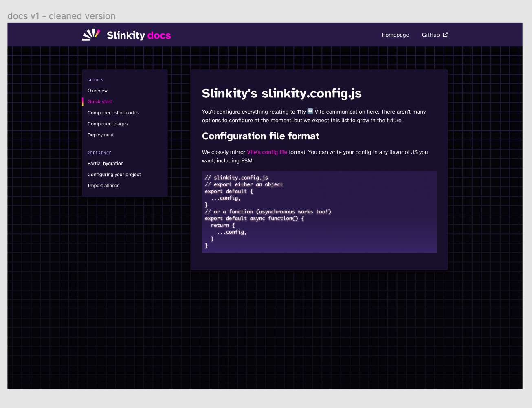Click the arrows emoji between 11ty and Vite
The width and height of the screenshot is (532, 408).
(310, 111)
